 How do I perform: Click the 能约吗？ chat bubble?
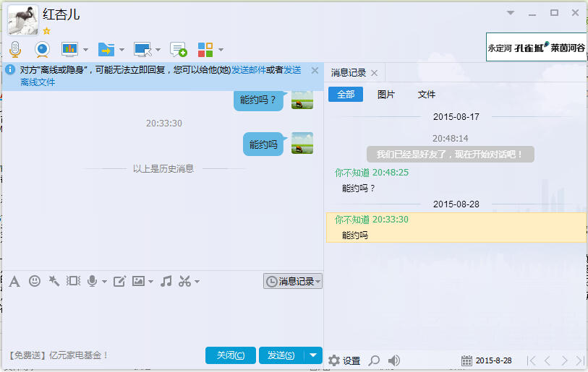258,100
